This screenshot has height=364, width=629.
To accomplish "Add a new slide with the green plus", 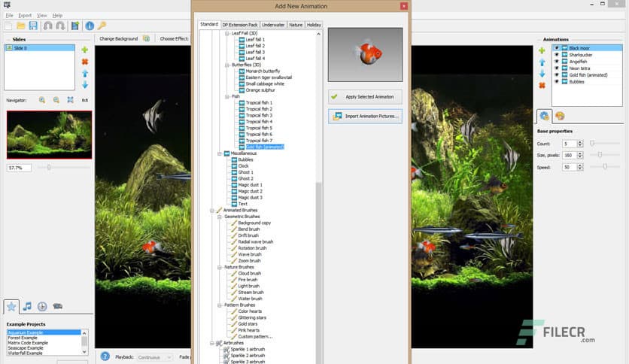I will (x=84, y=50).
